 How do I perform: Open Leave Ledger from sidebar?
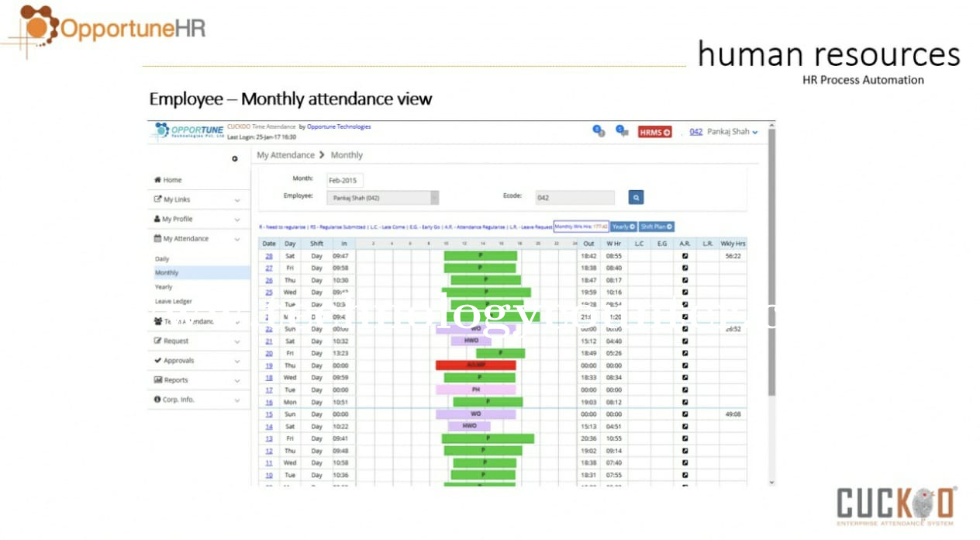click(x=173, y=302)
